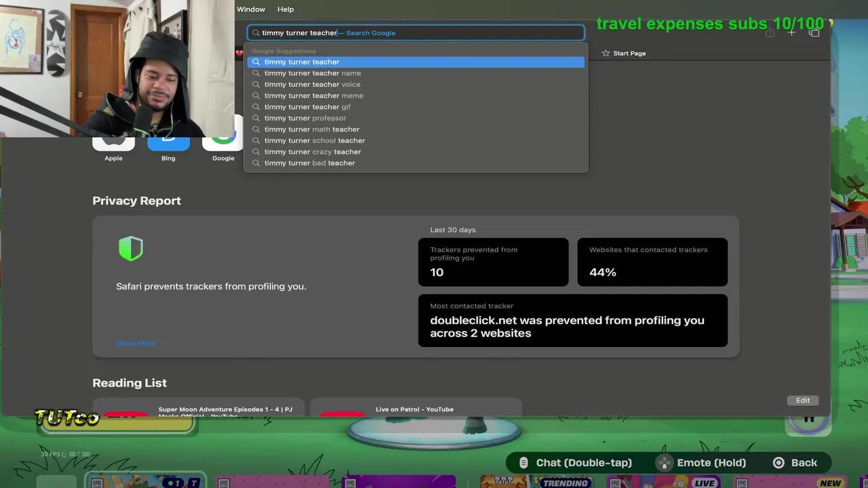The height and width of the screenshot is (488, 868).
Task: Open the 'Most contacted tracker' doubleclick.net card
Action: (573, 321)
